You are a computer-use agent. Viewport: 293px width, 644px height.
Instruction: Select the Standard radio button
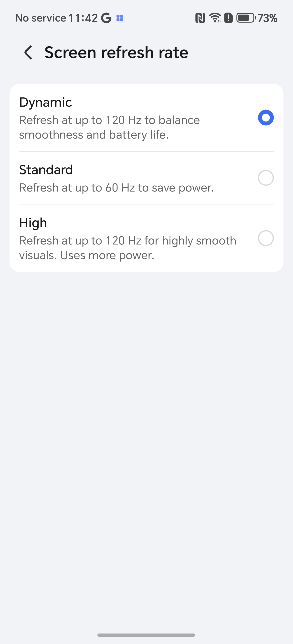point(266,178)
